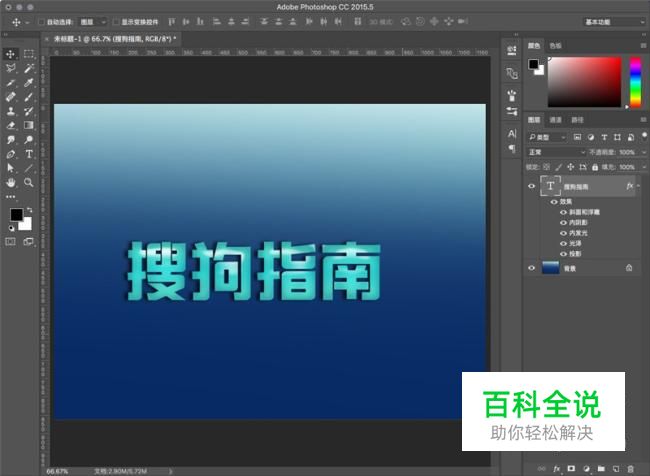Open the collapsed Paragraph panel icon

512,148
